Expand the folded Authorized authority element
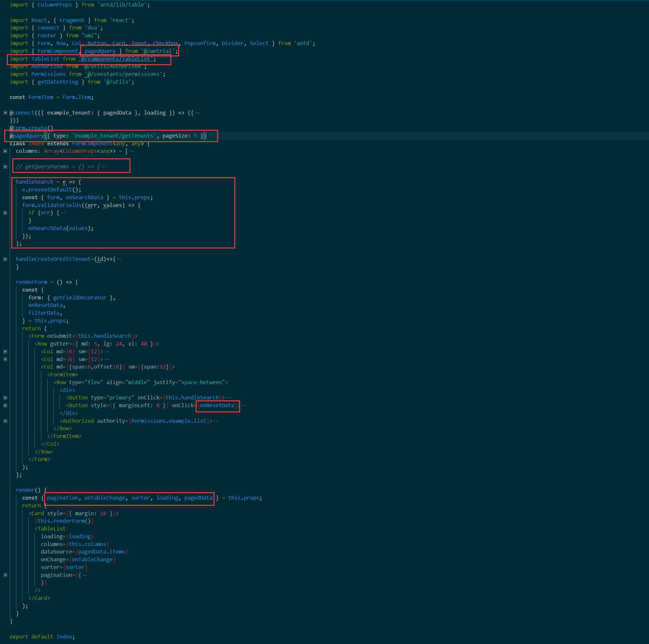Screen dimensions: 649x644 point(6,421)
